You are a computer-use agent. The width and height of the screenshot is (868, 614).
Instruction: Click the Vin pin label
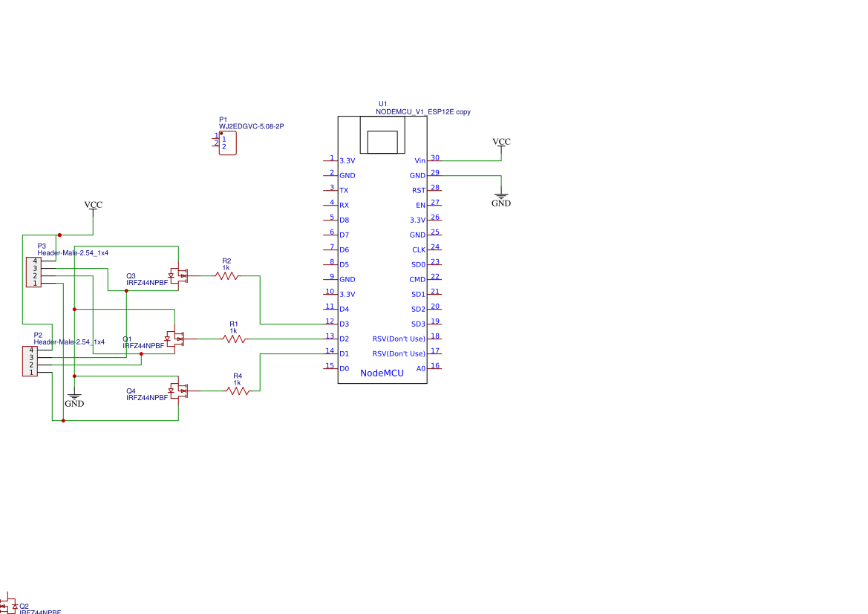(x=420, y=161)
